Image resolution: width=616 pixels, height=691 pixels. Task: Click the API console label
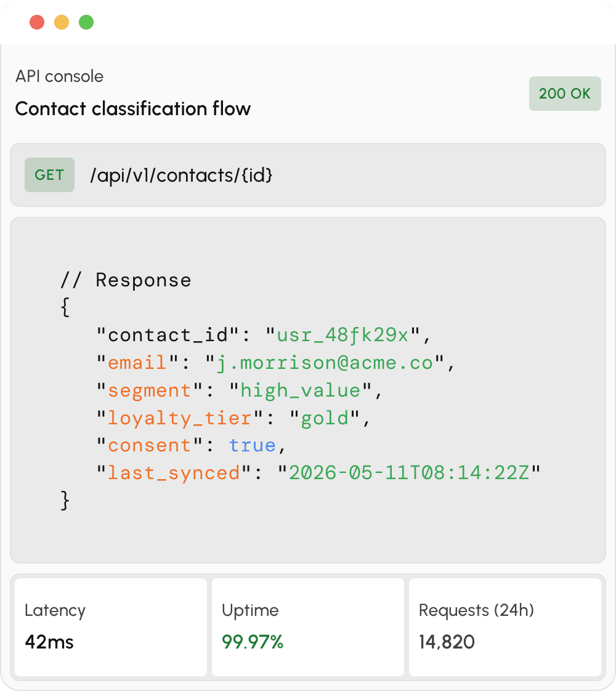click(x=60, y=76)
